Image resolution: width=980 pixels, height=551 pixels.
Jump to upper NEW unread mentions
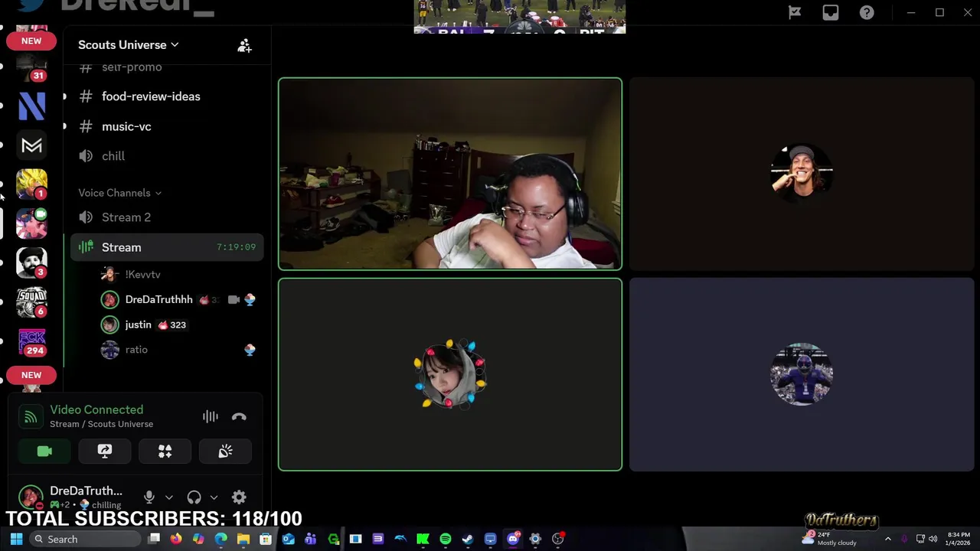click(x=31, y=41)
